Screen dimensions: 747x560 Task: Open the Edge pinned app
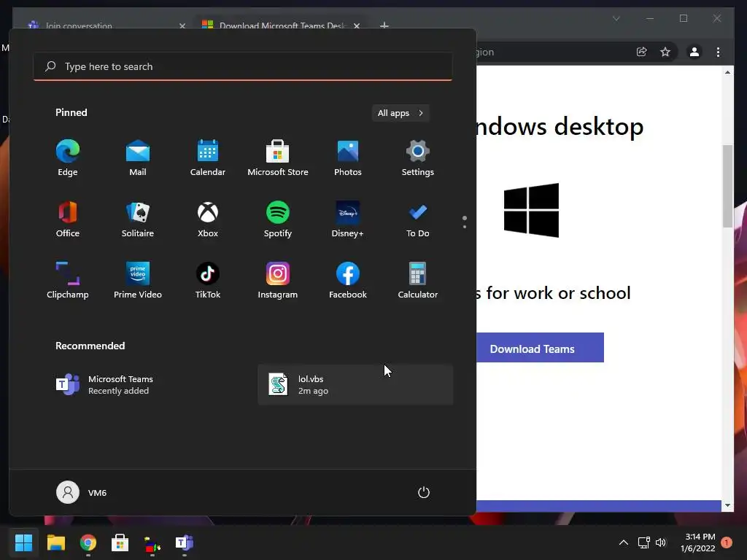coord(68,158)
